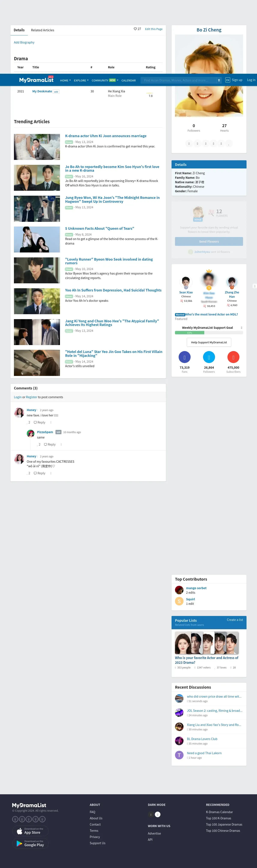Open the My Deskmate drama link

coord(42,91)
